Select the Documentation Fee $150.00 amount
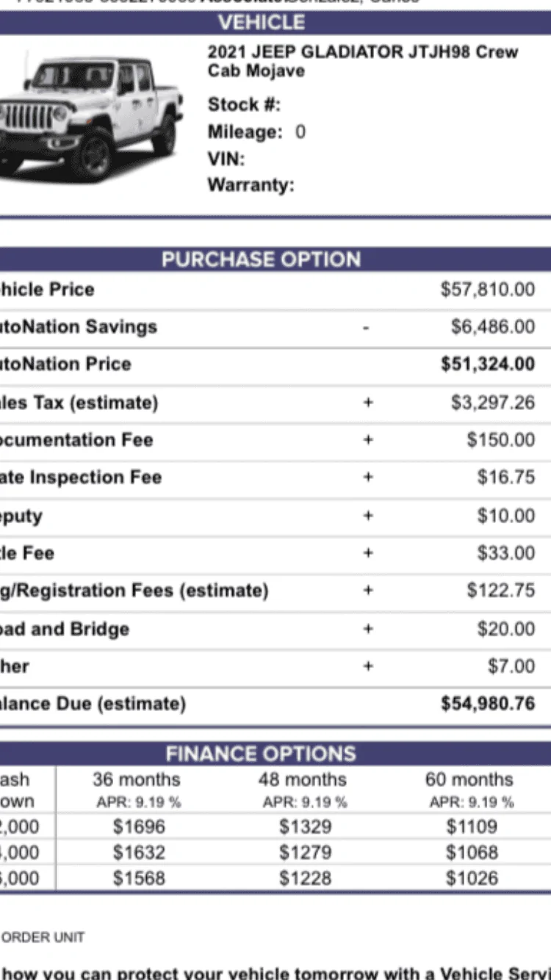 (501, 440)
